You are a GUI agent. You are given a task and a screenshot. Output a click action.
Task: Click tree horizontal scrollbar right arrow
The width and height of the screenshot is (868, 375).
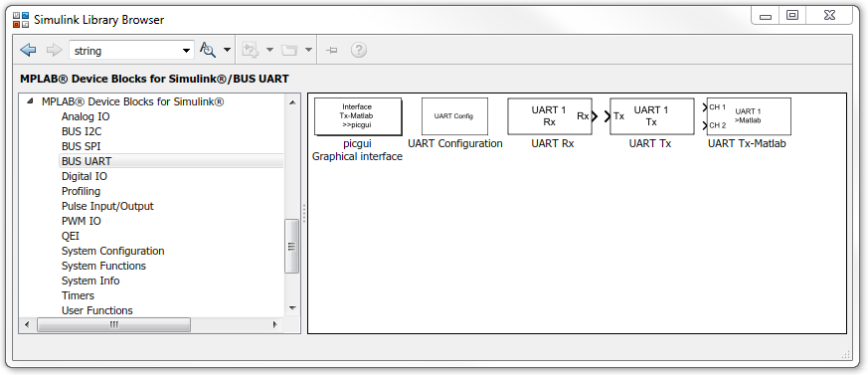tap(275, 324)
